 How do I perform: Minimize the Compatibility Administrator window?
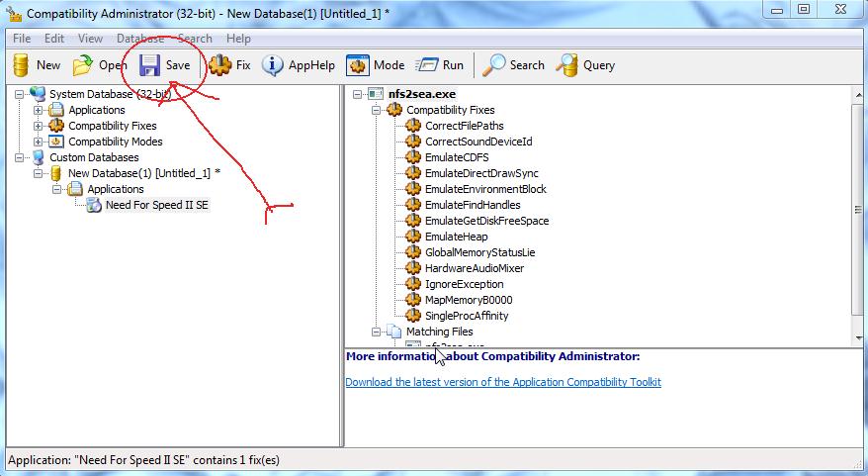777,10
